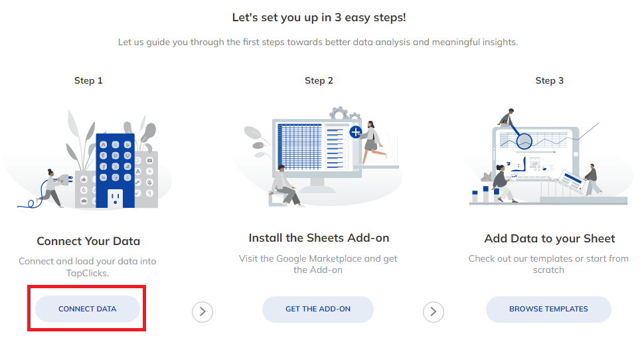Select the Step 3 label
Screen dimensions: 644x344
point(550,80)
